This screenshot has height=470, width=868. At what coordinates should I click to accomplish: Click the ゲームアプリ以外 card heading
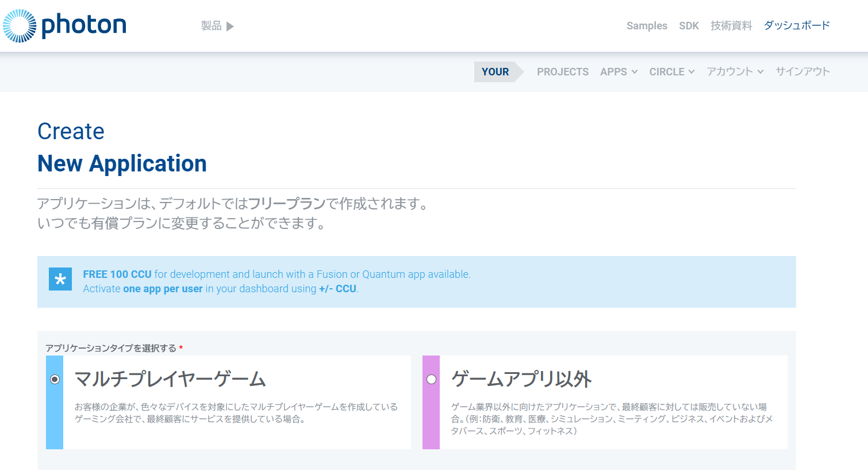click(x=521, y=379)
